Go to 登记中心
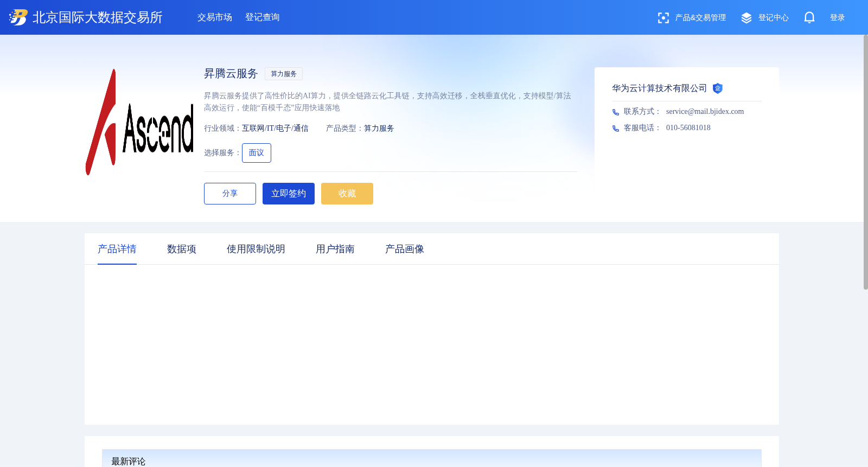Image resolution: width=868 pixels, height=467 pixels. click(774, 18)
